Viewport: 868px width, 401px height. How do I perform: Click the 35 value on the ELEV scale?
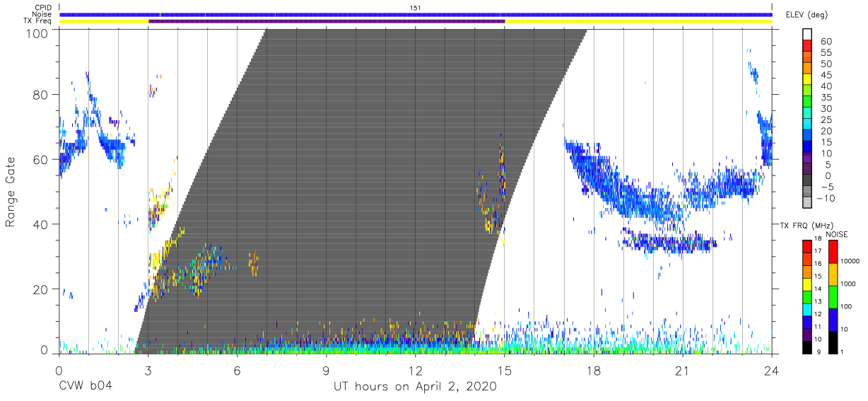click(826, 98)
